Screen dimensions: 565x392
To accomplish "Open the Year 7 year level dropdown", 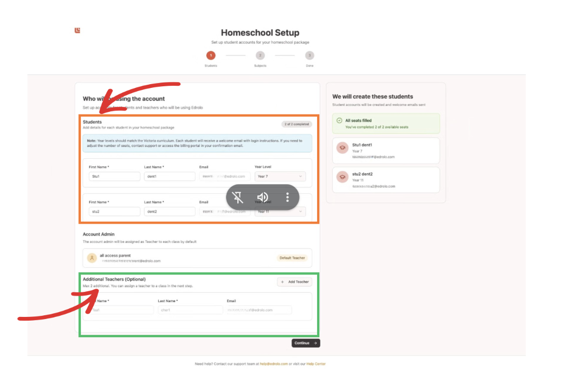I will pyautogui.click(x=280, y=176).
